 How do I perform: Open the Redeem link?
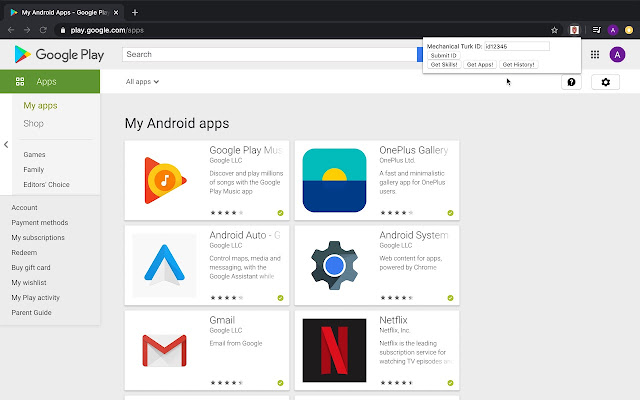coord(24,253)
